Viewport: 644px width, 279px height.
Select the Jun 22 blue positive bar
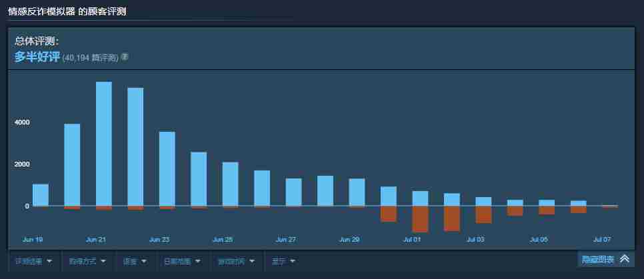[x=135, y=146]
